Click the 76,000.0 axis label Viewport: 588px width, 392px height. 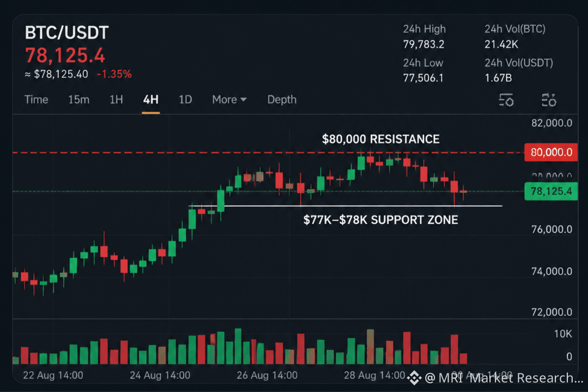(552, 229)
